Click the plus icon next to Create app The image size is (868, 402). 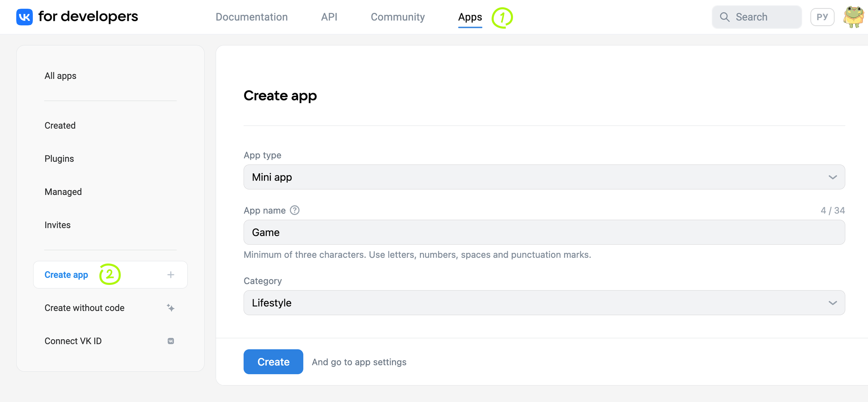171,275
